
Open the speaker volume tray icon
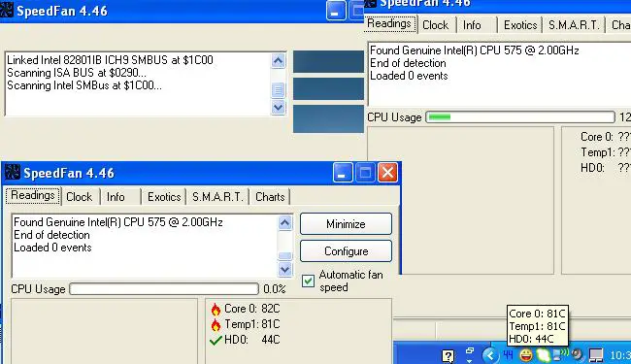[x=577, y=354]
